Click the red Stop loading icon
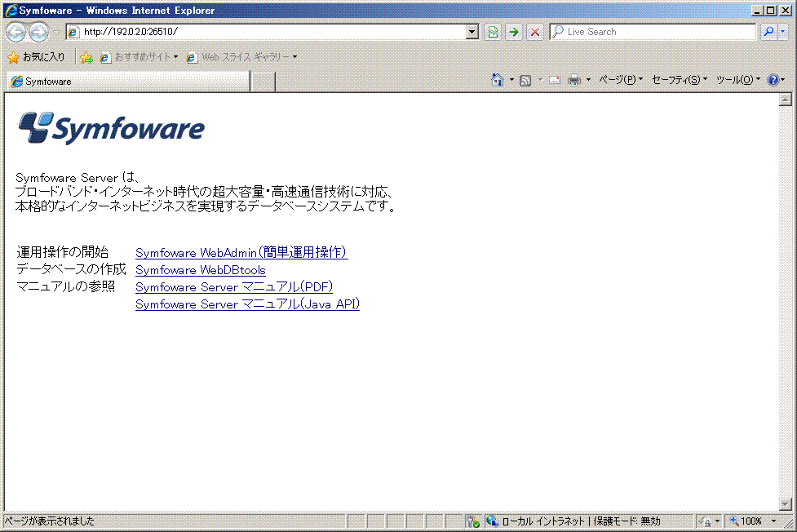The width and height of the screenshot is (797, 532). coord(535,32)
